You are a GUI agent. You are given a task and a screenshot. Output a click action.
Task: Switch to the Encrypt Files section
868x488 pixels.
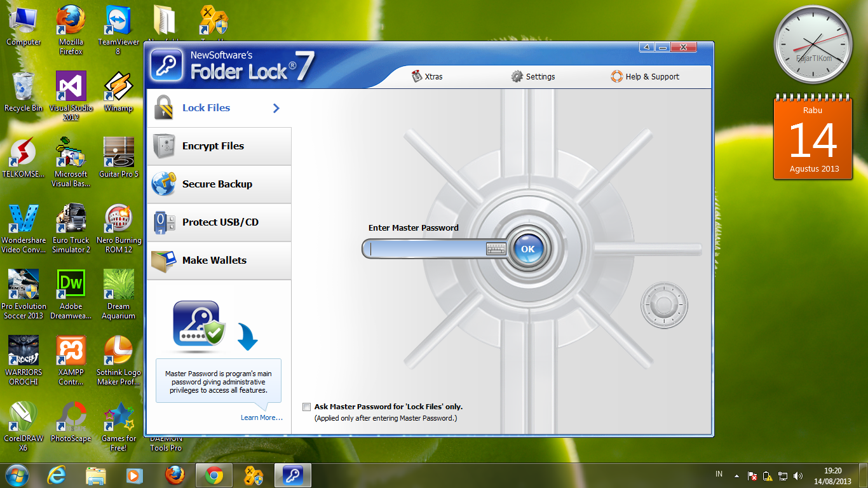pos(219,146)
